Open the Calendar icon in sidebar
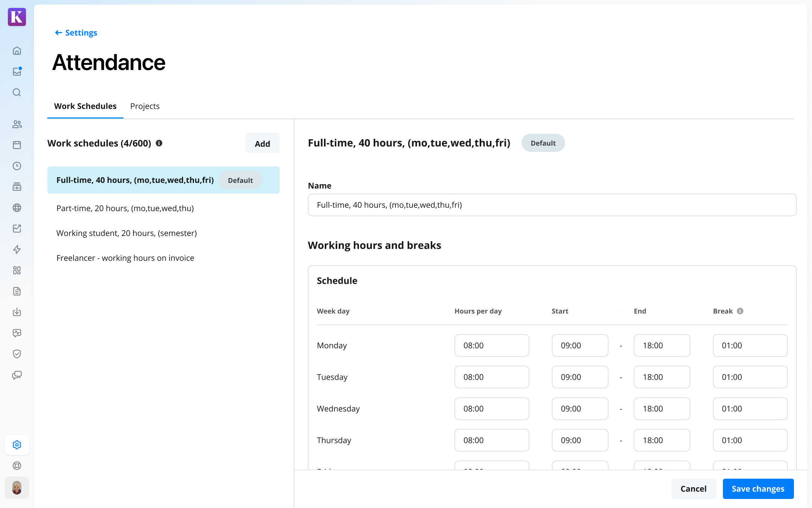The width and height of the screenshot is (812, 508). pyautogui.click(x=17, y=145)
